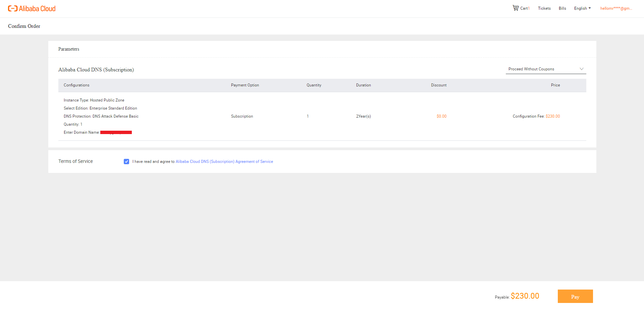Image resolution: width=644 pixels, height=311 pixels.
Task: Open the Tickets page
Action: click(544, 8)
